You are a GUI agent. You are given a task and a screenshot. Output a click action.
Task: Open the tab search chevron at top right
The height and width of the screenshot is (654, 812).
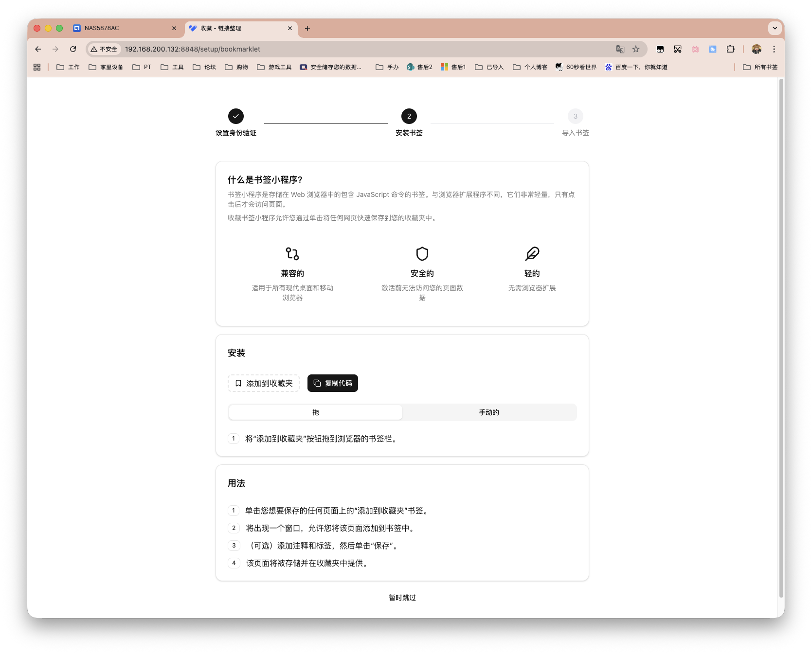tap(775, 28)
